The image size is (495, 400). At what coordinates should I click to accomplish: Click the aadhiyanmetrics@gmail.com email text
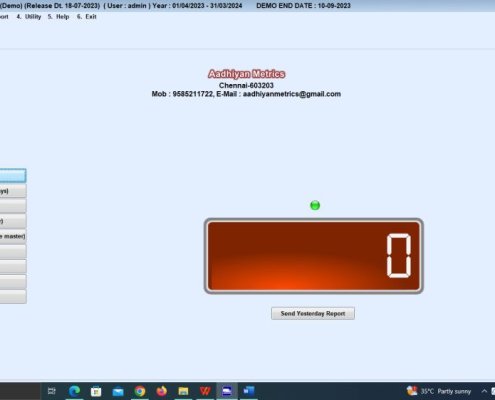pos(292,94)
